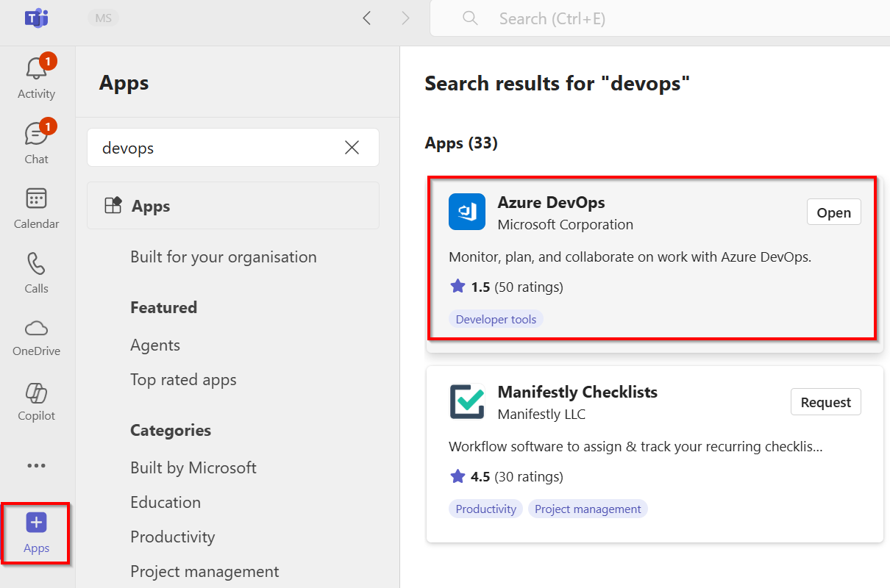Clear the devops search text
The height and width of the screenshot is (588, 890).
point(352,148)
